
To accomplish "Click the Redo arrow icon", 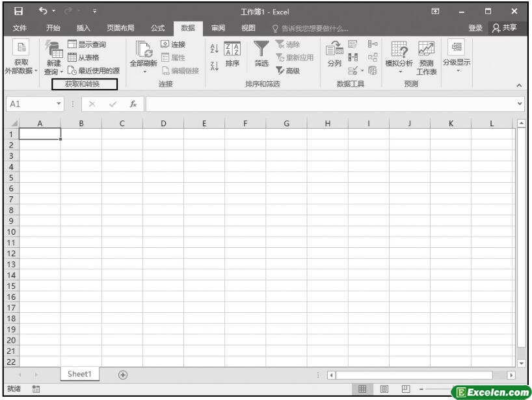I will point(68,11).
